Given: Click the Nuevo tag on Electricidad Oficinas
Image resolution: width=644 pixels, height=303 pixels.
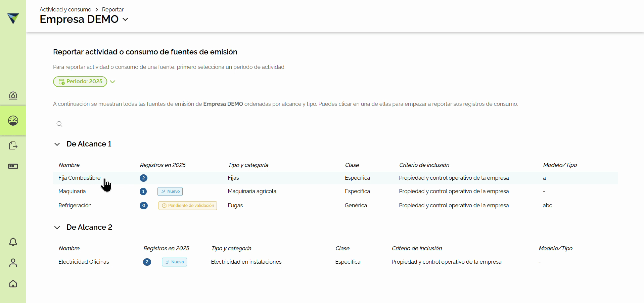Looking at the screenshot, I should 174,262.
